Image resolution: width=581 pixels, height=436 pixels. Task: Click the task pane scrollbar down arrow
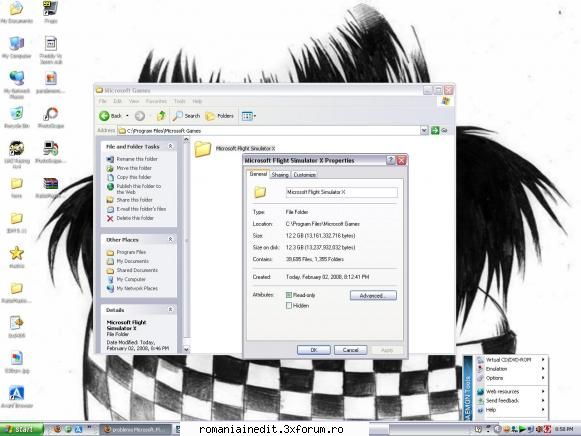point(186,349)
